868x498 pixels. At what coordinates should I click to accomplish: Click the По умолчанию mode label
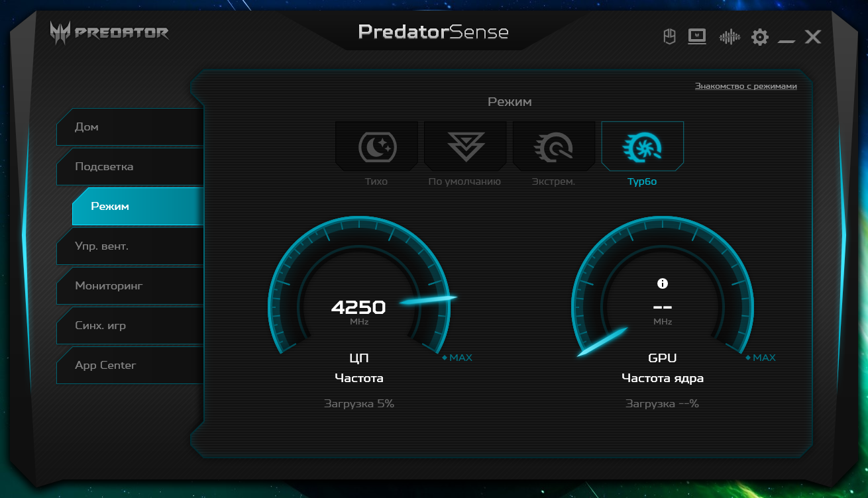(x=465, y=181)
